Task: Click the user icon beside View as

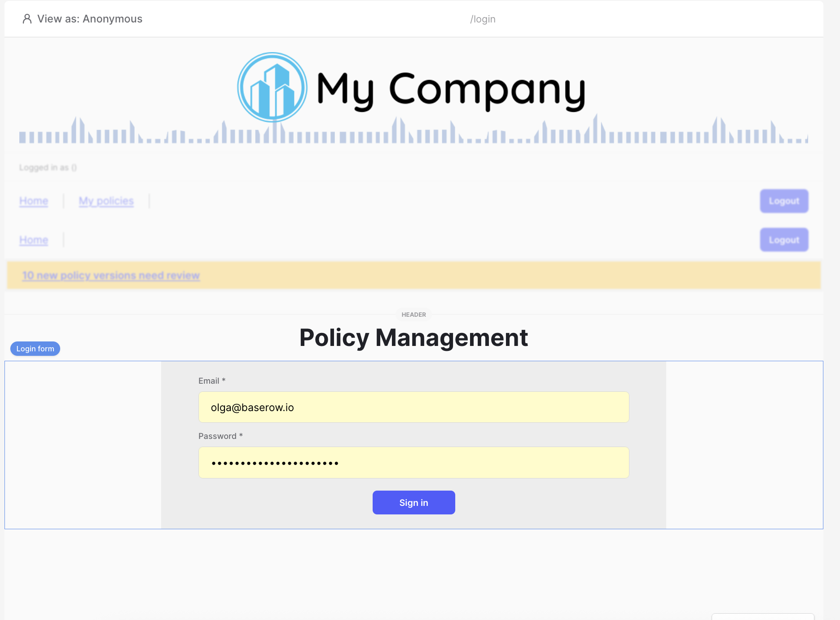Action: tap(27, 19)
